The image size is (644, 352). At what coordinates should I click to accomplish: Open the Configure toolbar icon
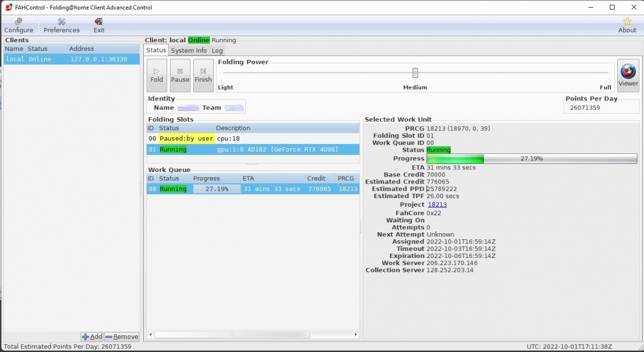click(19, 26)
